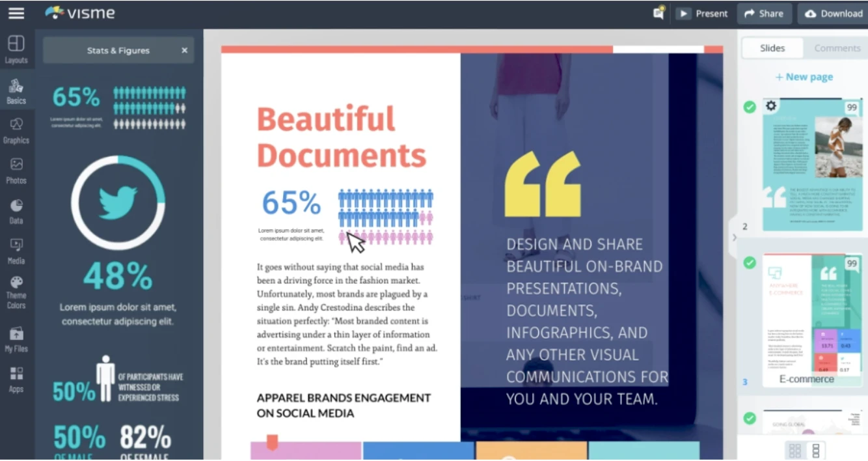Open My Files from the sidebar
Viewport: 868px width, 461px height.
click(16, 339)
